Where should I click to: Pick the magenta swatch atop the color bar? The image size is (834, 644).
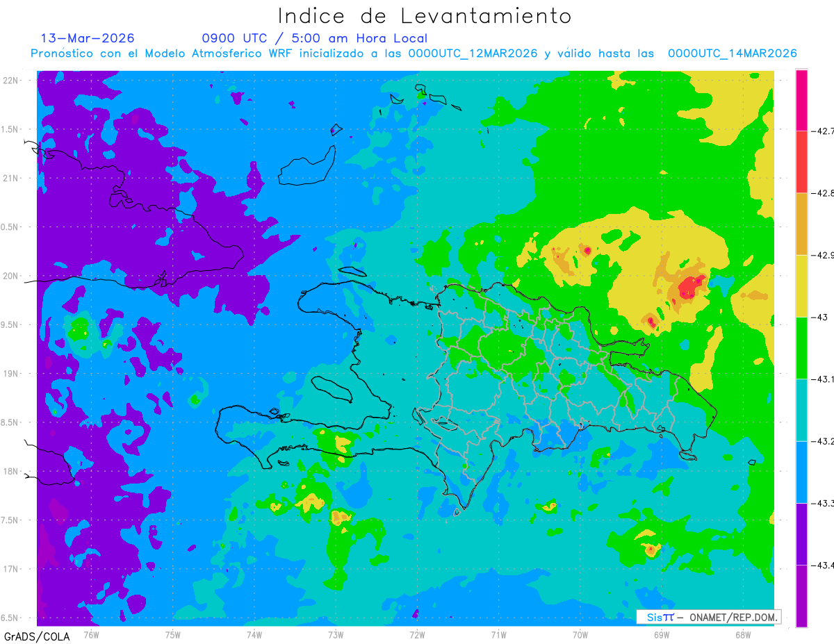[x=801, y=101]
